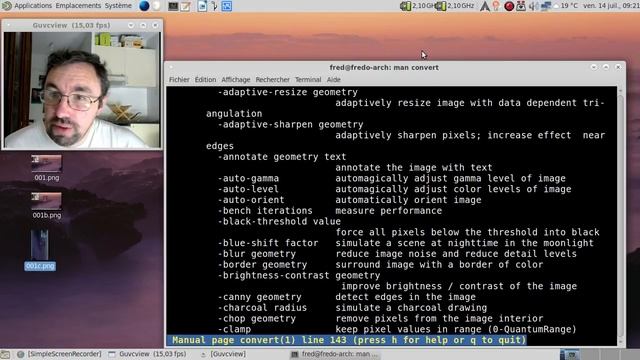This screenshot has width=640, height=360.
Task: Click the Guvcview camera tray icon
Action: coord(521,6)
